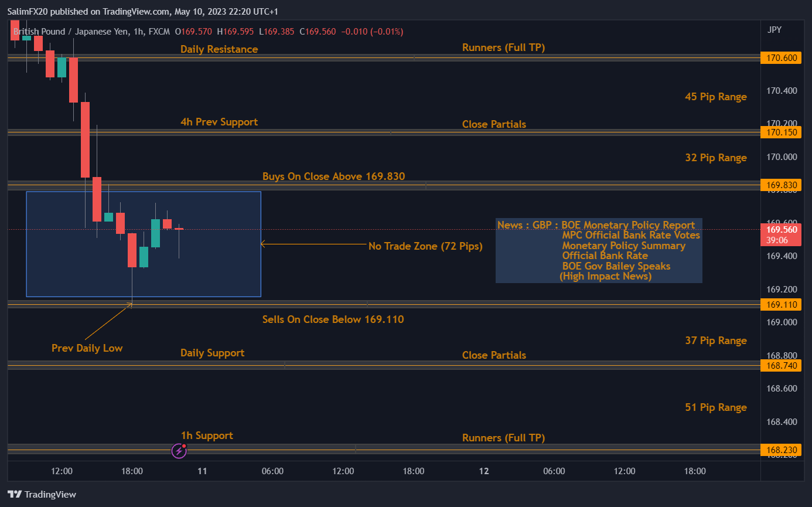Click the 4h Prev Support label
Viewport: 812px width, 507px height.
(x=219, y=122)
